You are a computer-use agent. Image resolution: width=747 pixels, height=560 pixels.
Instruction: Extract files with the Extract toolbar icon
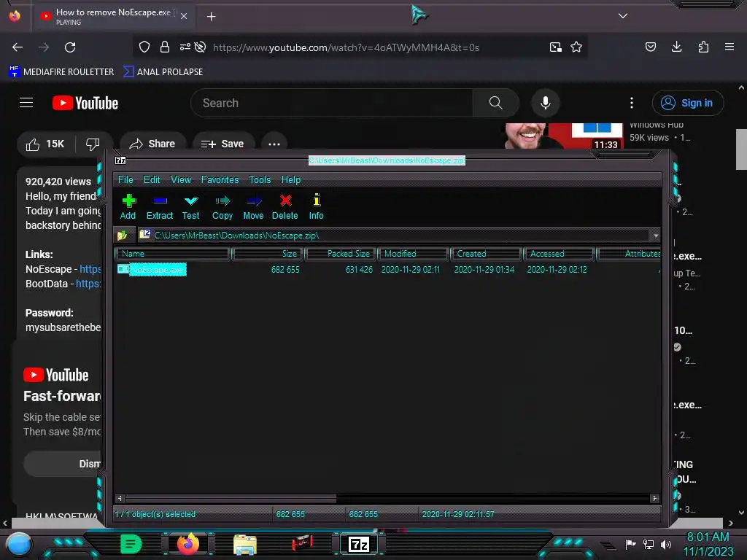[160, 206]
